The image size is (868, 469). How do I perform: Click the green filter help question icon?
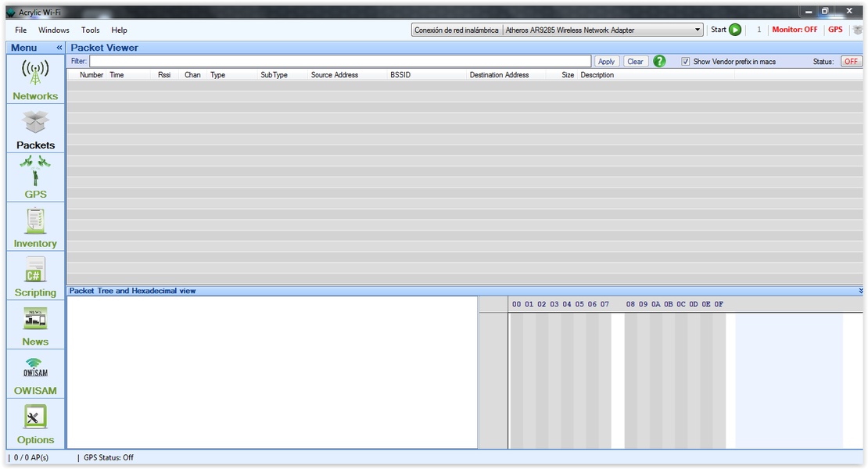tap(659, 61)
